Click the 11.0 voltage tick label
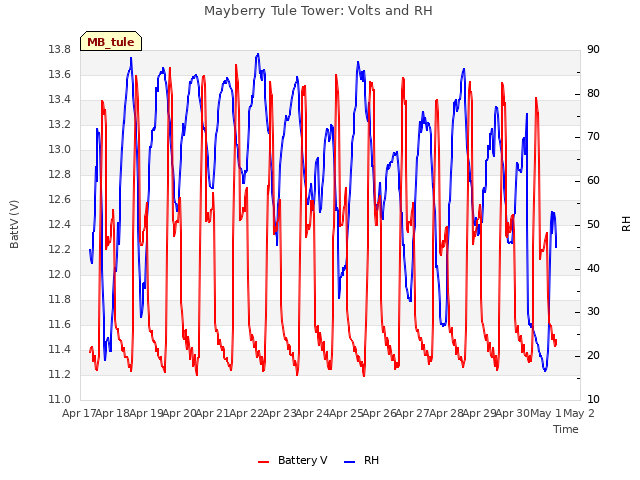Viewport: 640px width, 480px height. pyautogui.click(x=60, y=399)
